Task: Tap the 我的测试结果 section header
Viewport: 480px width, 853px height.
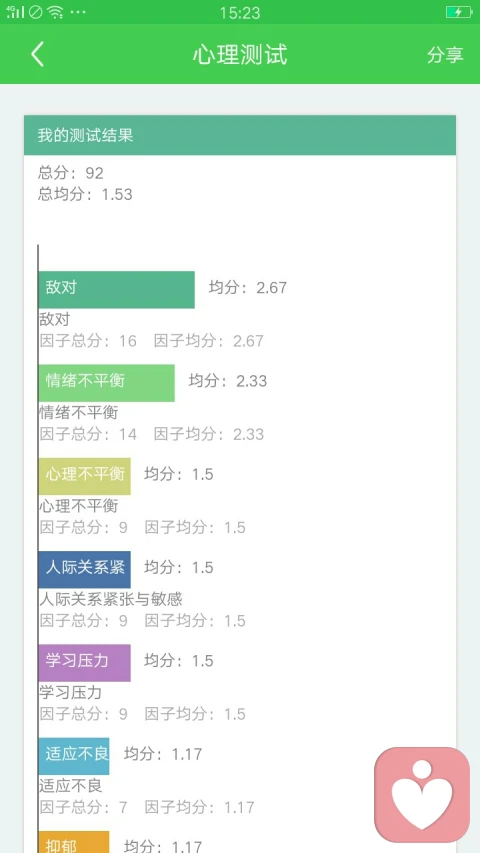Action: [239, 135]
